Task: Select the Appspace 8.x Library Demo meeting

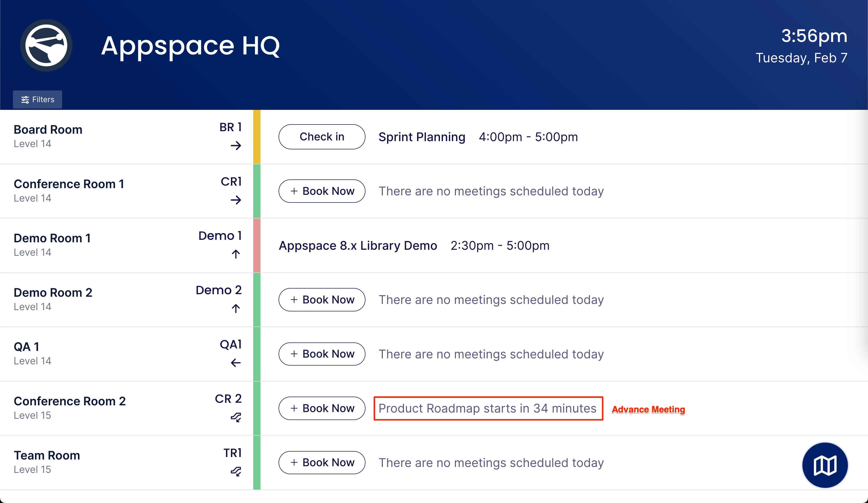Action: click(358, 246)
